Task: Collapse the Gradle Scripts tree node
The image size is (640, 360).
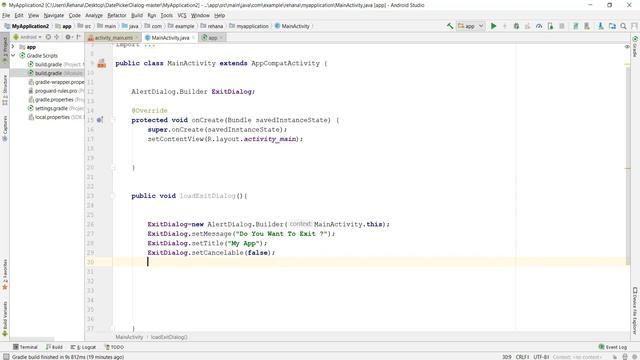Action: click(13, 56)
